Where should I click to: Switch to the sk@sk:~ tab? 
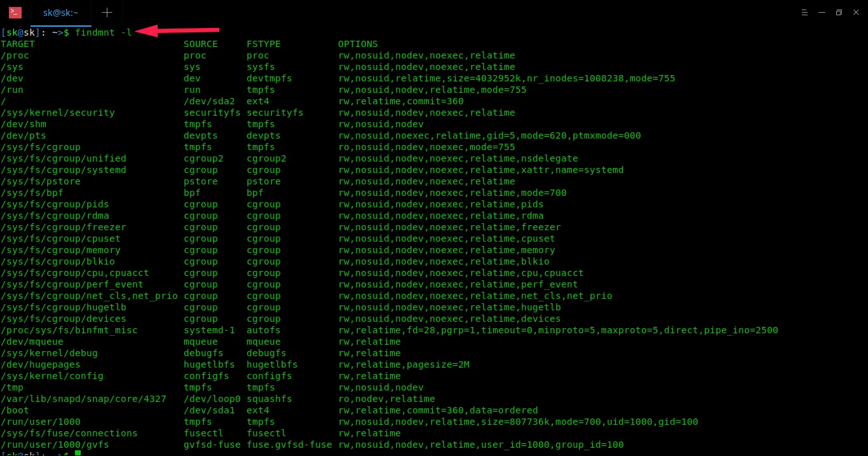point(60,12)
